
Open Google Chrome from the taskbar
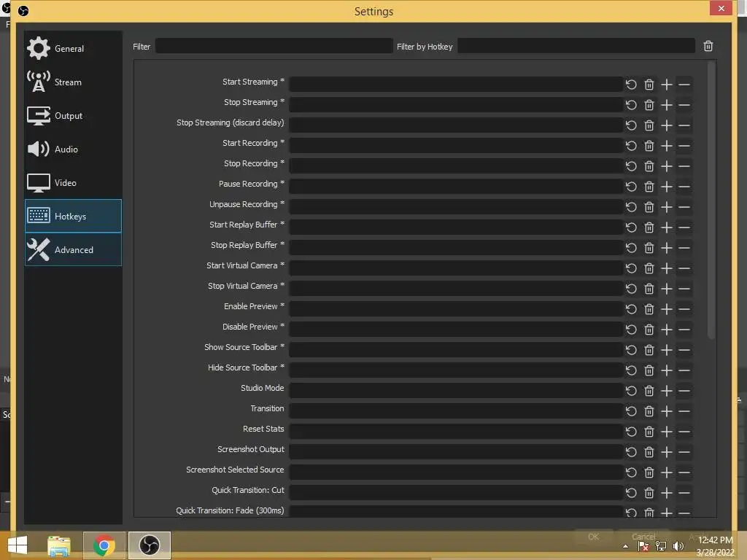(x=104, y=545)
